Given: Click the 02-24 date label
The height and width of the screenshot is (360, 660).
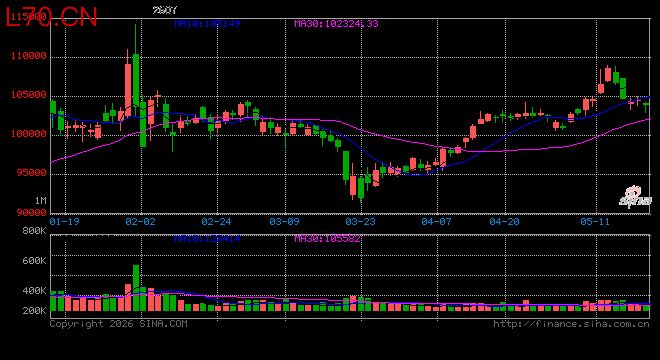Looking at the screenshot, I should [216, 221].
